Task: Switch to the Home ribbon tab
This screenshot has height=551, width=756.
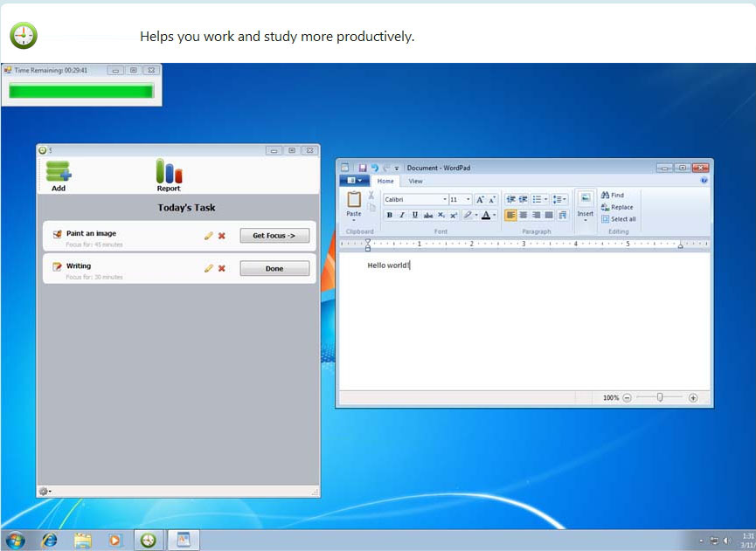Action: pos(385,181)
